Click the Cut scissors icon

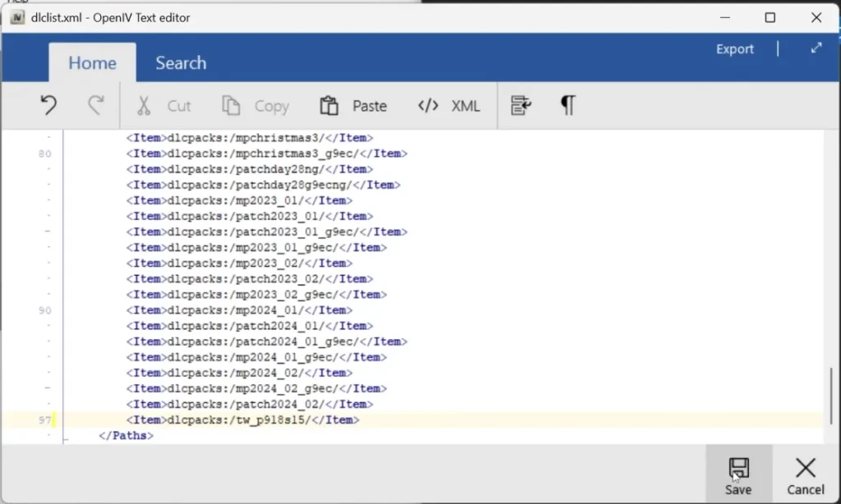pyautogui.click(x=144, y=105)
